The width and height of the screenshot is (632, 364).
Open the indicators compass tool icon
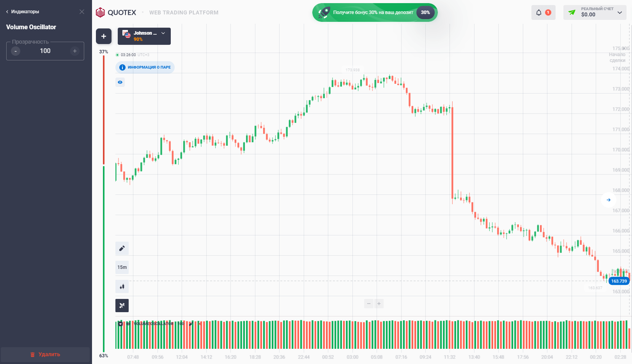[122, 306]
